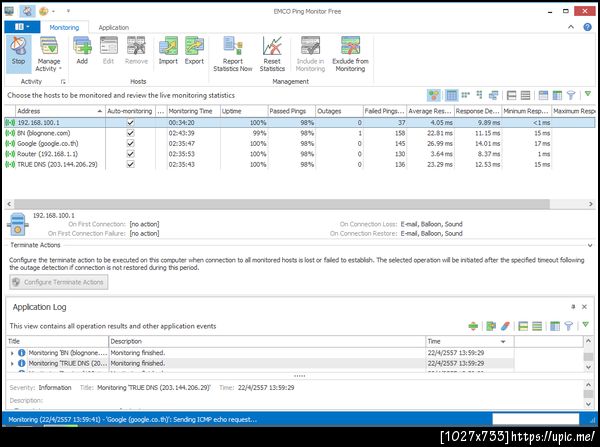Viewport: 600px width, 447px height.
Task: Select the Google (google.co.th) host row
Action: 299,143
